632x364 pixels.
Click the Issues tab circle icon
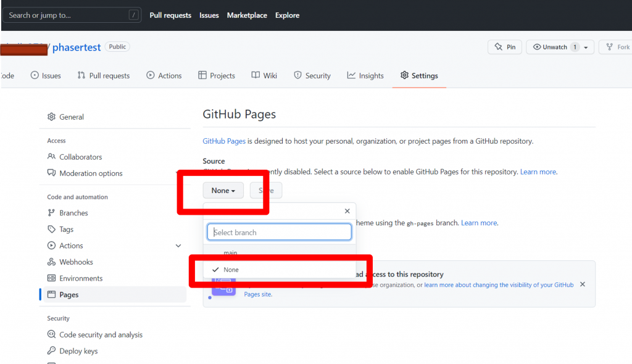coord(35,75)
